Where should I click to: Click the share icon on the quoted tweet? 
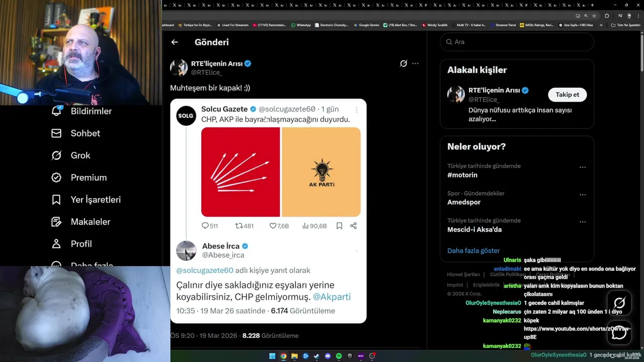[353, 226]
